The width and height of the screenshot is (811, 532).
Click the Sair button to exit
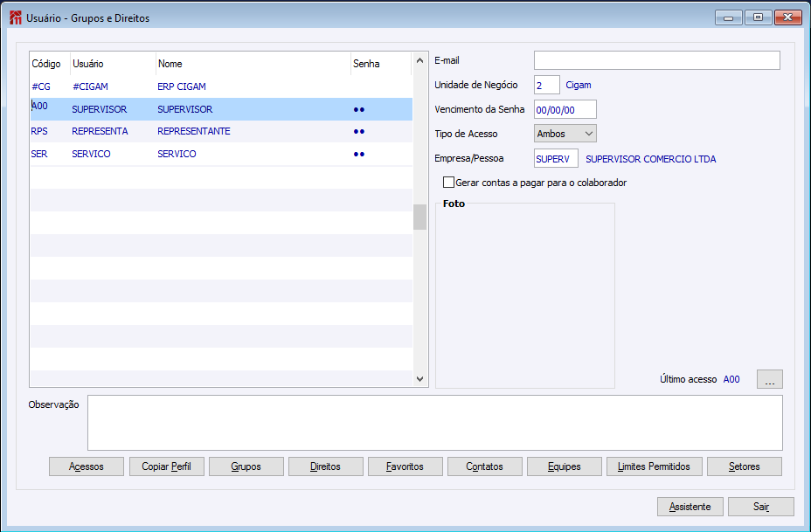pos(760,507)
